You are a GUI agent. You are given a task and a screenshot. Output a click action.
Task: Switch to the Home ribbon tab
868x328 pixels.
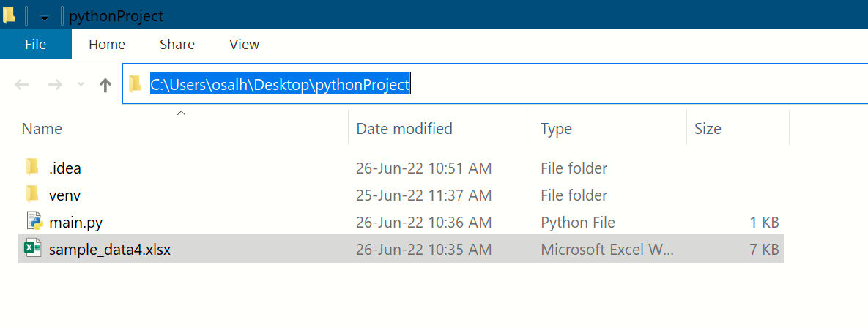(107, 45)
